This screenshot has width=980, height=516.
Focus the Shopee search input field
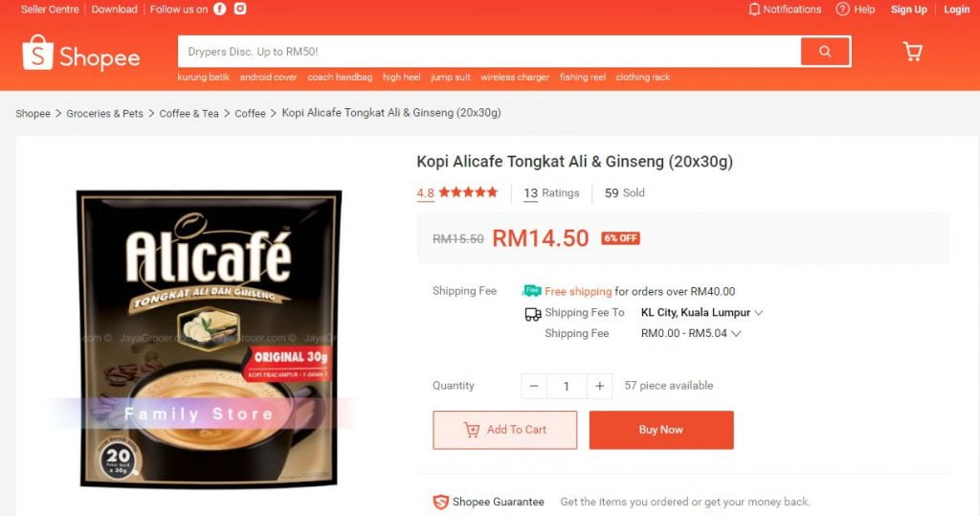[489, 52]
